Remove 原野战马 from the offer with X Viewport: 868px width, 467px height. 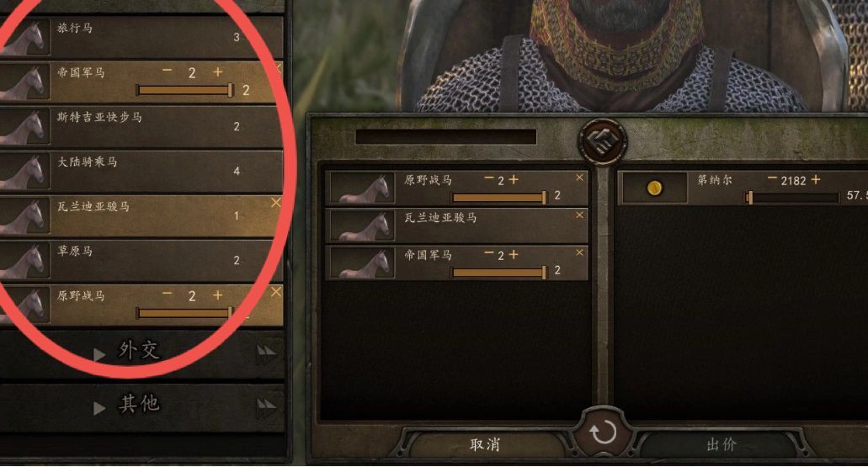[x=579, y=178]
